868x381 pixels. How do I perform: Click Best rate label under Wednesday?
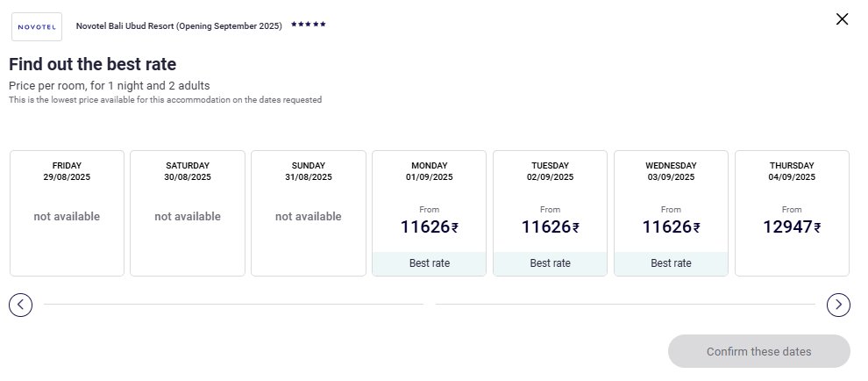tap(671, 263)
